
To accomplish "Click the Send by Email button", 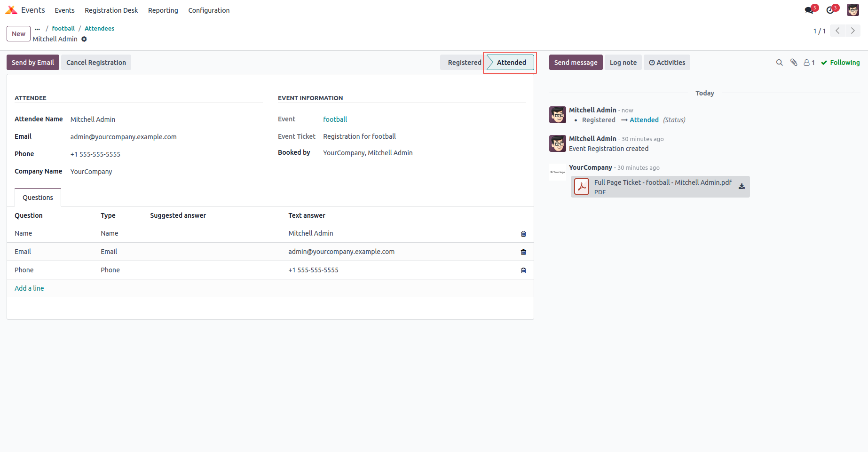I will [32, 63].
